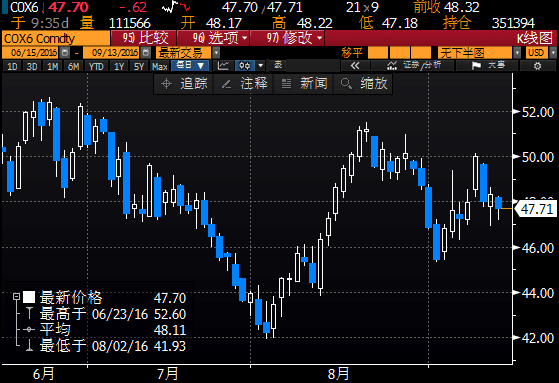
Task: Set range to Max
Action: coord(159,66)
